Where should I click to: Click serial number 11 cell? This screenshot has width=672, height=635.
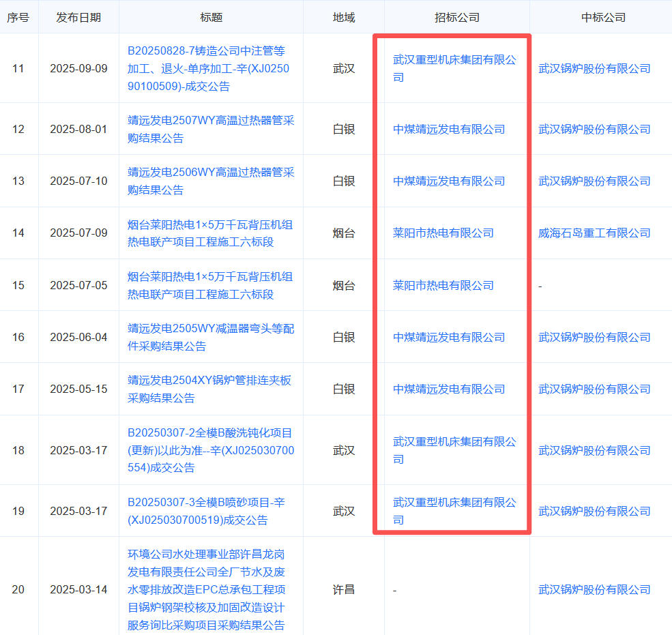tap(18, 69)
